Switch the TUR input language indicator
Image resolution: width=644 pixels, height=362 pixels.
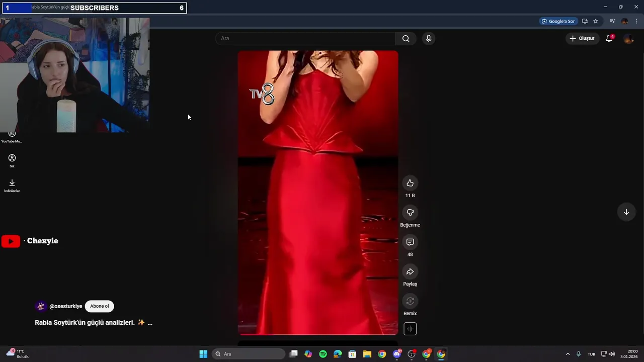(x=591, y=354)
